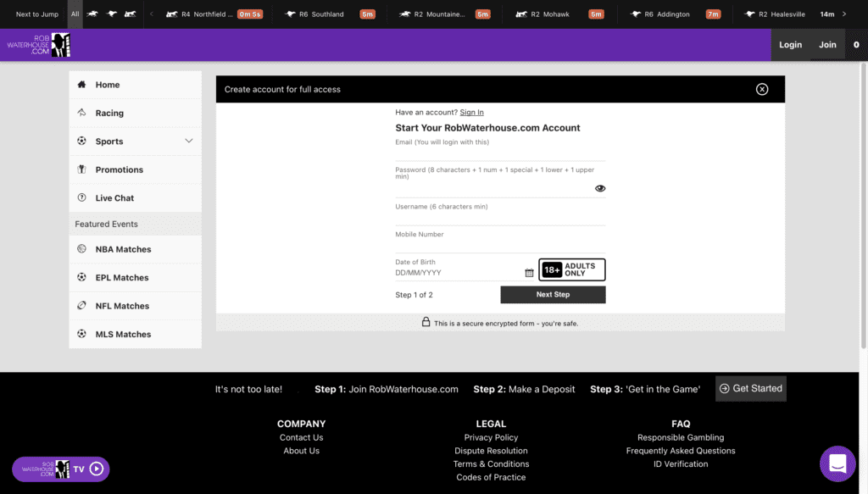Viewport: 868px width, 494px height.
Task: Open the R2 Mountaineer race
Action: (x=444, y=14)
